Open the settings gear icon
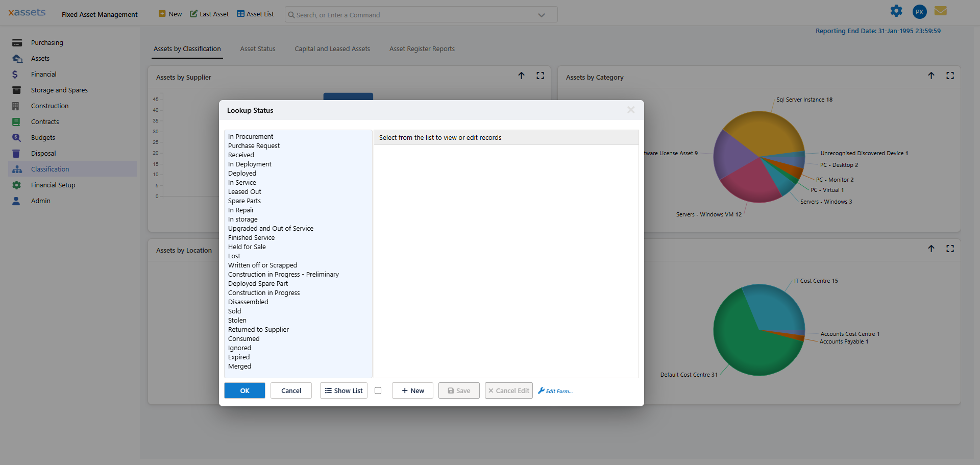The width and height of the screenshot is (980, 465). (896, 11)
